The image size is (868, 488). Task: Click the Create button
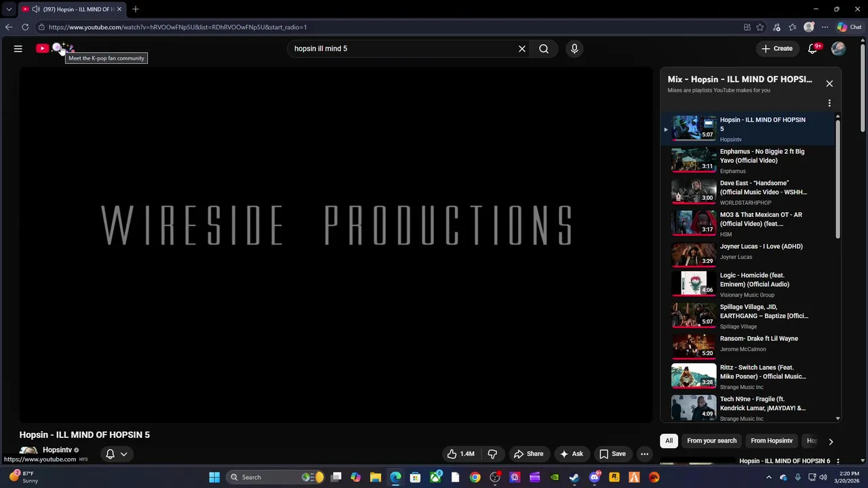[776, 49]
